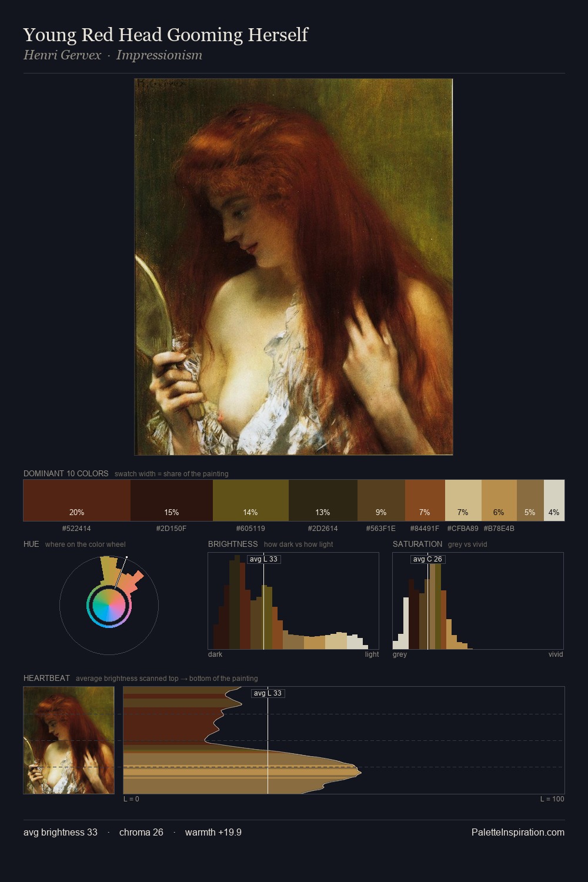Click 'swatch width = share of the painting' caption

point(172,474)
